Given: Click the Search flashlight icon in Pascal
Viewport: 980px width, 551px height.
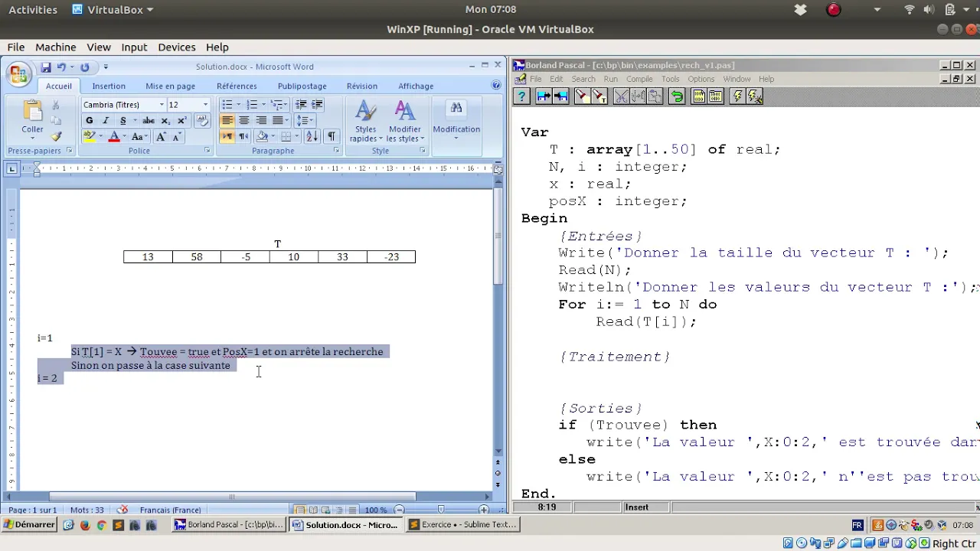Looking at the screenshot, I should pos(582,96).
